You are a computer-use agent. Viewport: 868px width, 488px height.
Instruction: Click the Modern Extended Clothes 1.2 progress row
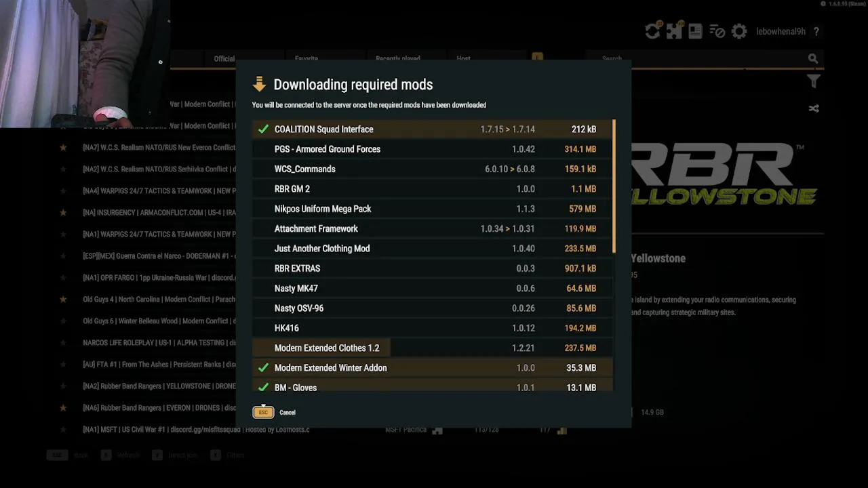[x=431, y=348]
